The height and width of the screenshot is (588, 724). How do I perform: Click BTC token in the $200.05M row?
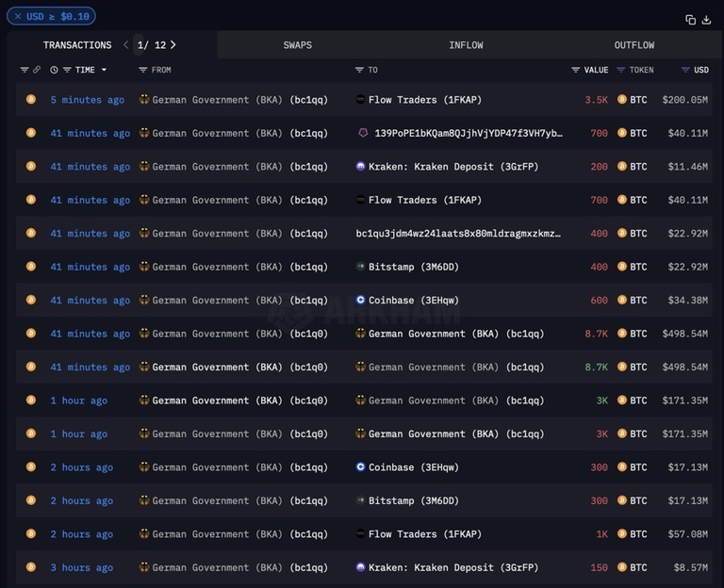tap(633, 100)
